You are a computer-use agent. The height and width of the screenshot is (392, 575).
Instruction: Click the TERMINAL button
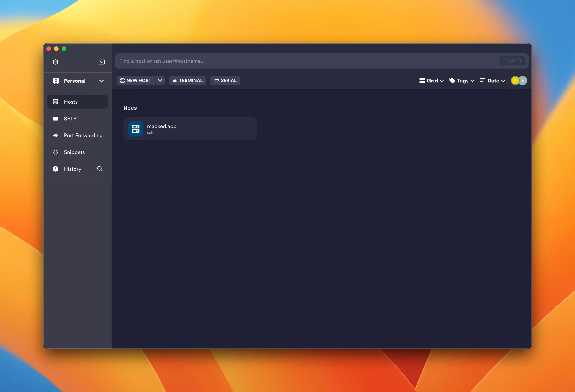coord(188,81)
